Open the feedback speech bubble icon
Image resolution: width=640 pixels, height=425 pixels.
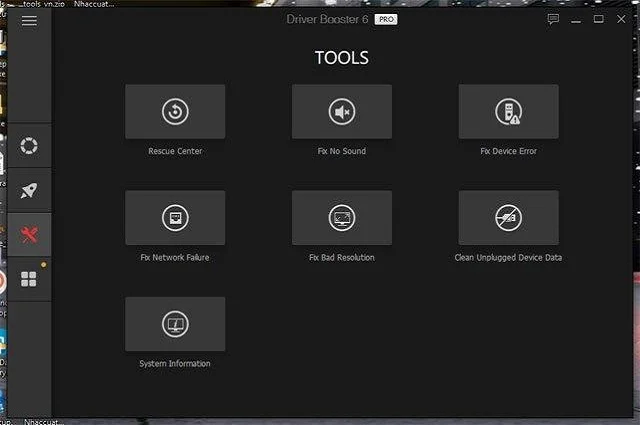[553, 19]
